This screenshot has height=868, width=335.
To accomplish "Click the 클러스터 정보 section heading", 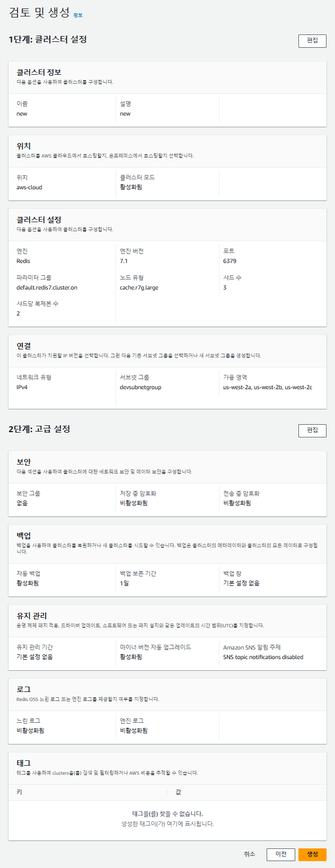I will point(39,73).
